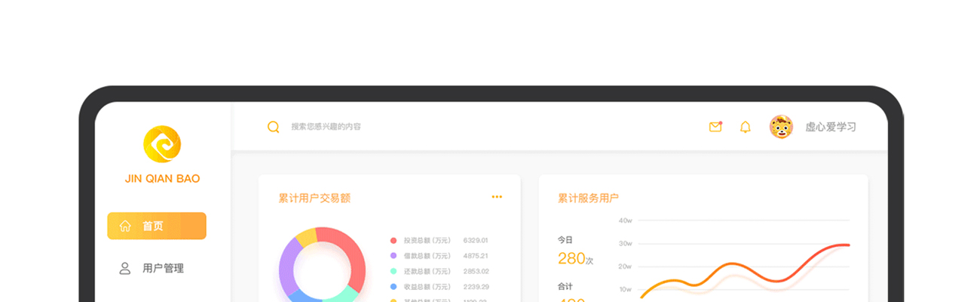Click the 还款总额 (万元) label
Screen dimensions: 980x302
point(427,271)
